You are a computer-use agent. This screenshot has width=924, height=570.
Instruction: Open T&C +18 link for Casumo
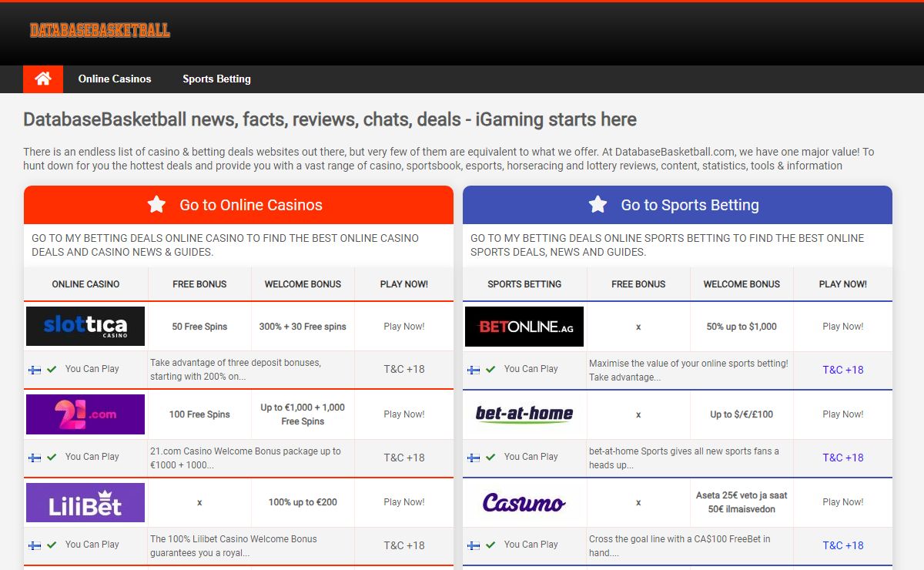843,545
